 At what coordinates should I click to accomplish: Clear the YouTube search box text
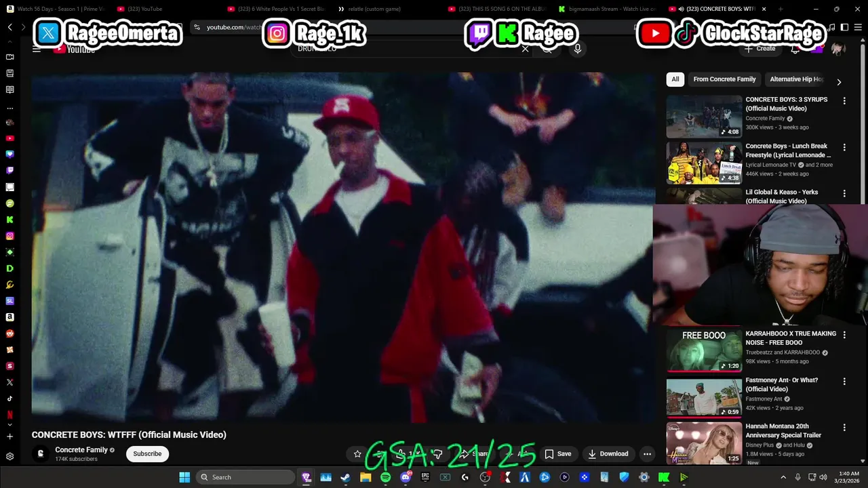[x=525, y=49]
